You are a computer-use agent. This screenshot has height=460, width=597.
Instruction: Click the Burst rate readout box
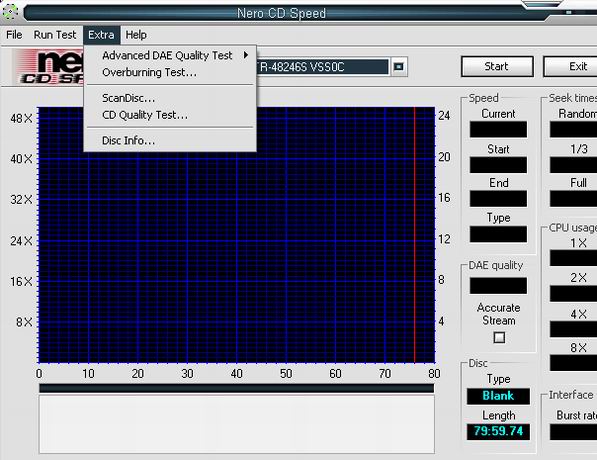(573, 432)
